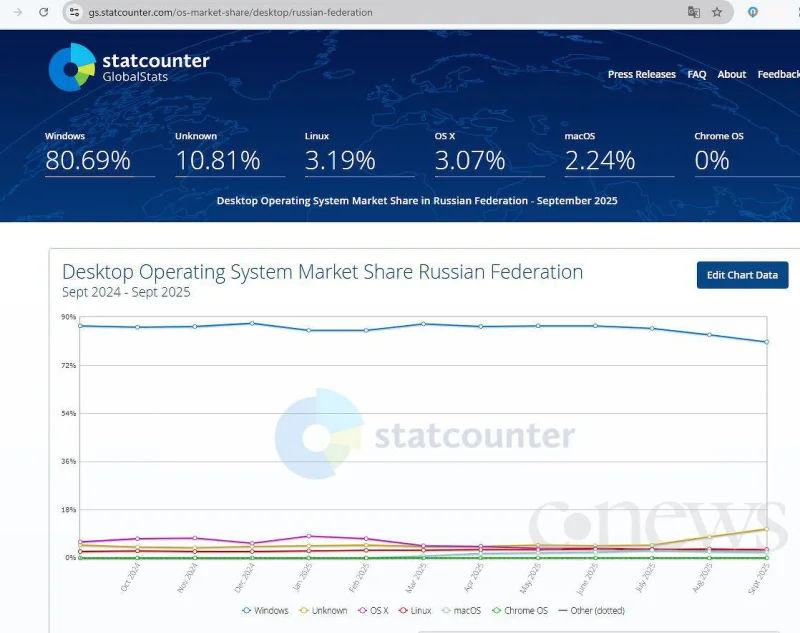
Task: Open Press Releases menu item
Action: (641, 74)
